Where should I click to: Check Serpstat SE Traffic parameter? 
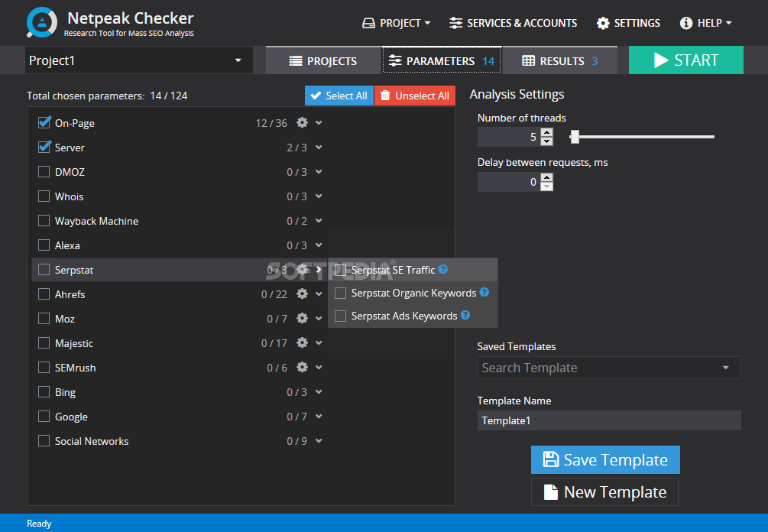pos(340,270)
